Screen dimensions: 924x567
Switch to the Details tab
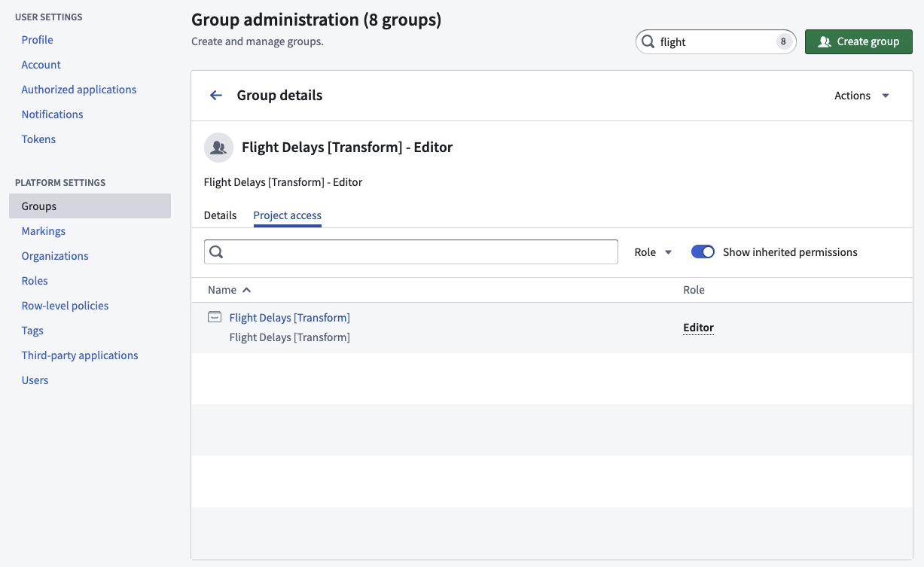click(x=220, y=215)
